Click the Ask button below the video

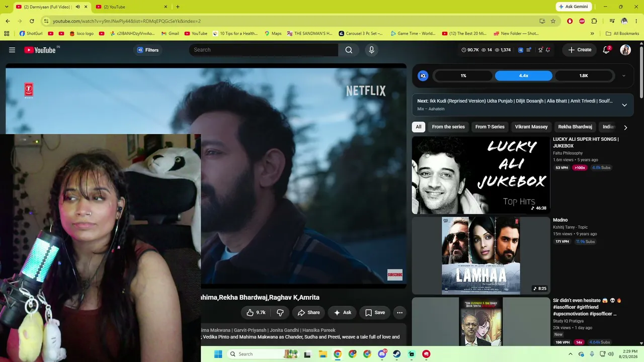pos(343,312)
